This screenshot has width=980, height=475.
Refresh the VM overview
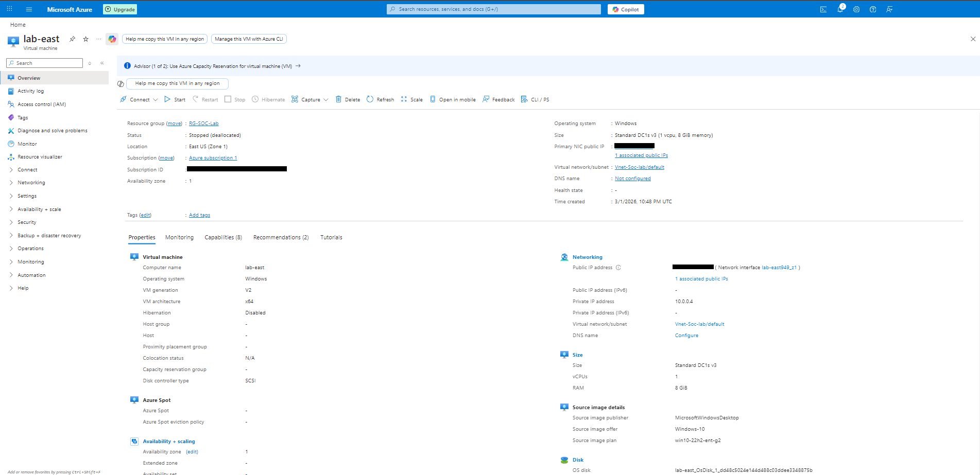[381, 99]
